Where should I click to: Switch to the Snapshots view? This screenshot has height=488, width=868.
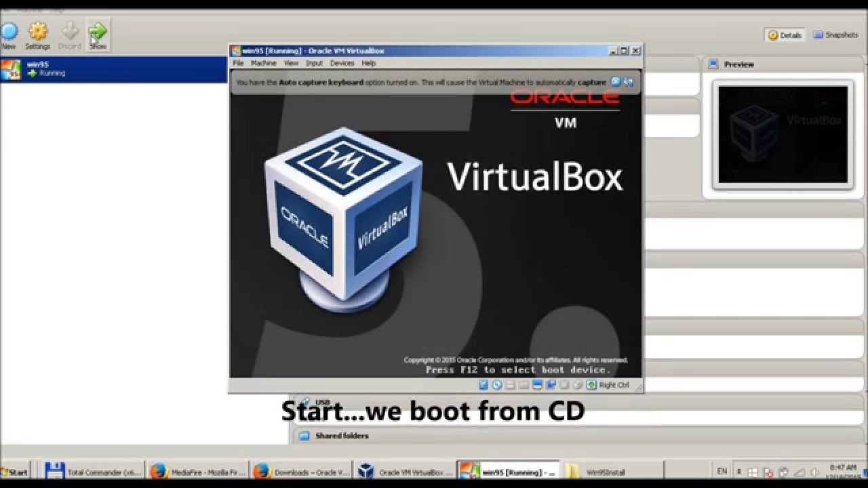tap(836, 35)
